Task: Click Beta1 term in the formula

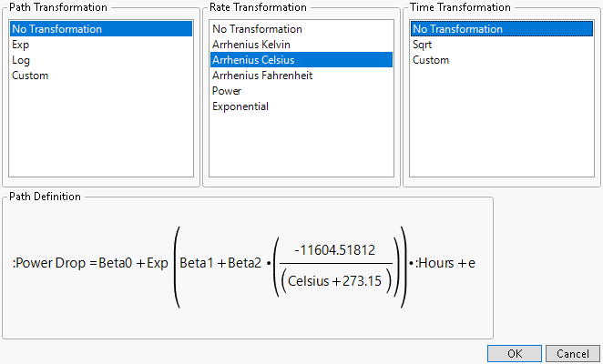Action: (x=197, y=264)
